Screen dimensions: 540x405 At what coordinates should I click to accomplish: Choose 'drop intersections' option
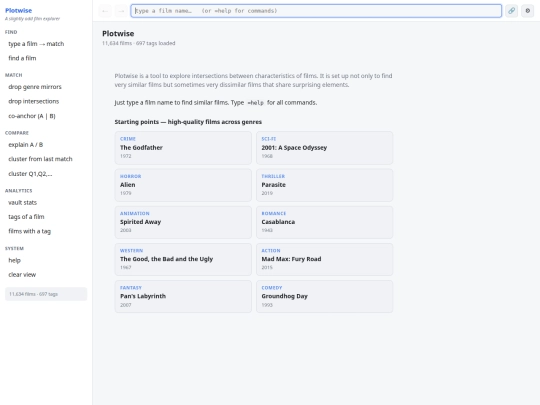click(x=46, y=101)
